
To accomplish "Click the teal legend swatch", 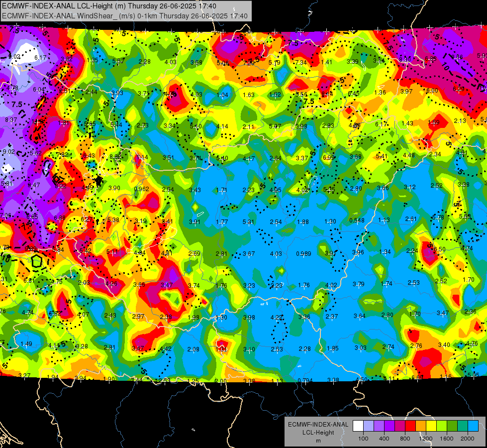I will [x=463, y=426].
